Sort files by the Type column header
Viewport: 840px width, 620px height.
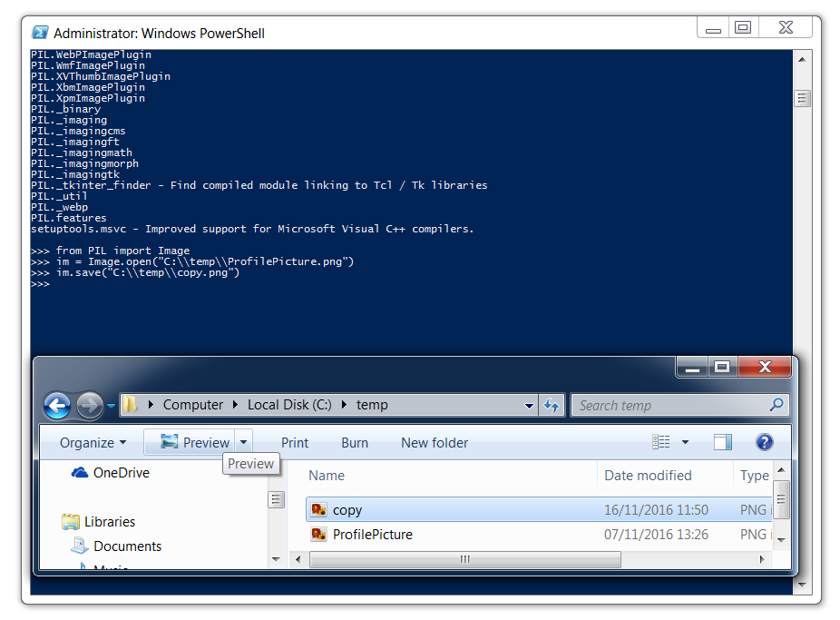click(755, 476)
